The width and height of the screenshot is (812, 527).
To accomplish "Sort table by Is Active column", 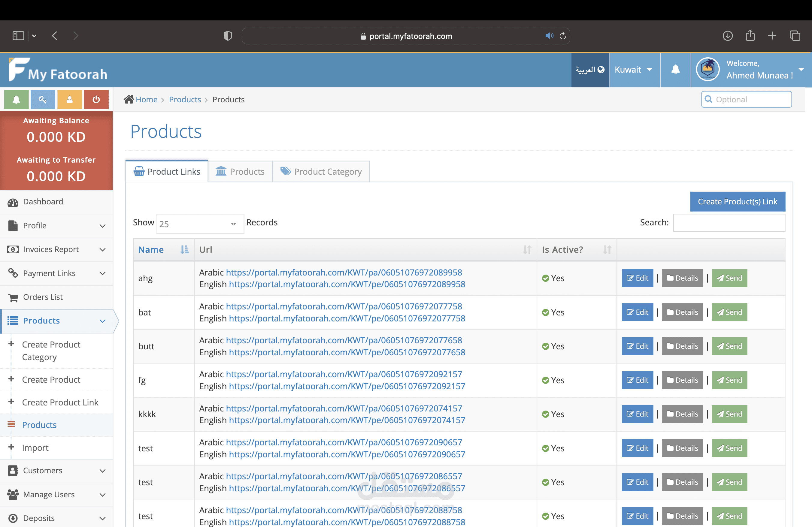I will (x=577, y=249).
